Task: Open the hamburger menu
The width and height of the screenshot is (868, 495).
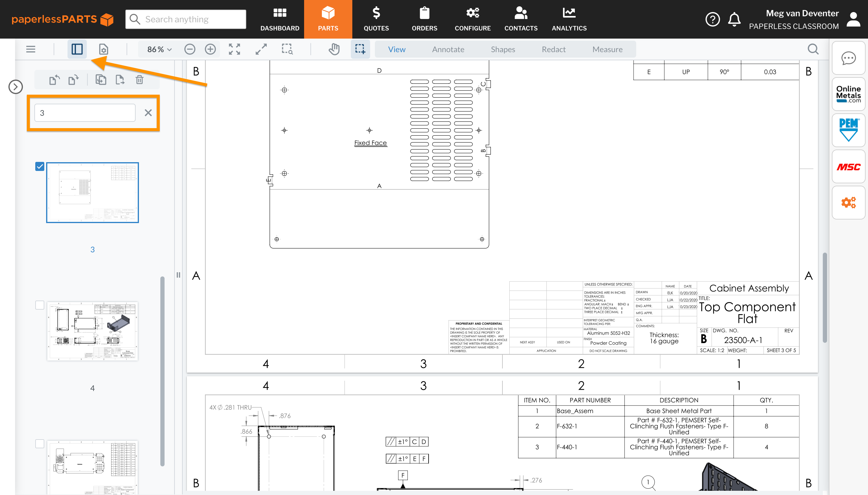Action: point(30,49)
